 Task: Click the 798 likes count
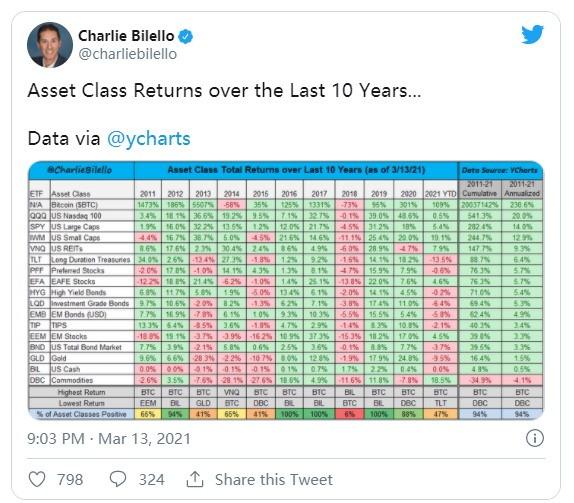(x=70, y=480)
